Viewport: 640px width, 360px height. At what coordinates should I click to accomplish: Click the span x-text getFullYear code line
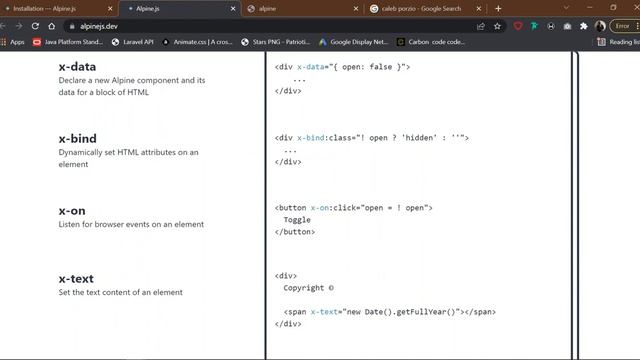389,312
